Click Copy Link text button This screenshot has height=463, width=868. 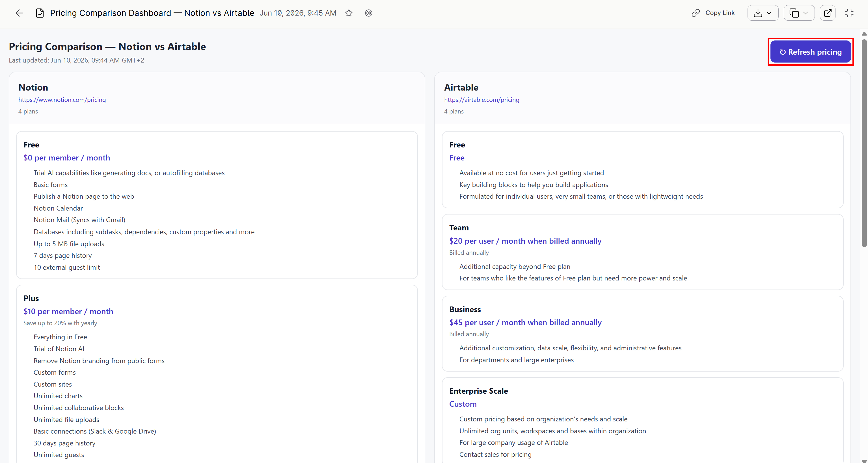click(720, 13)
